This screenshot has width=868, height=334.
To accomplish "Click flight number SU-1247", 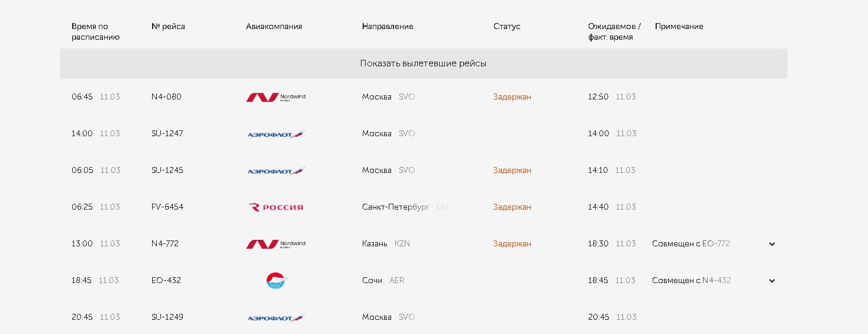I will [x=167, y=134].
